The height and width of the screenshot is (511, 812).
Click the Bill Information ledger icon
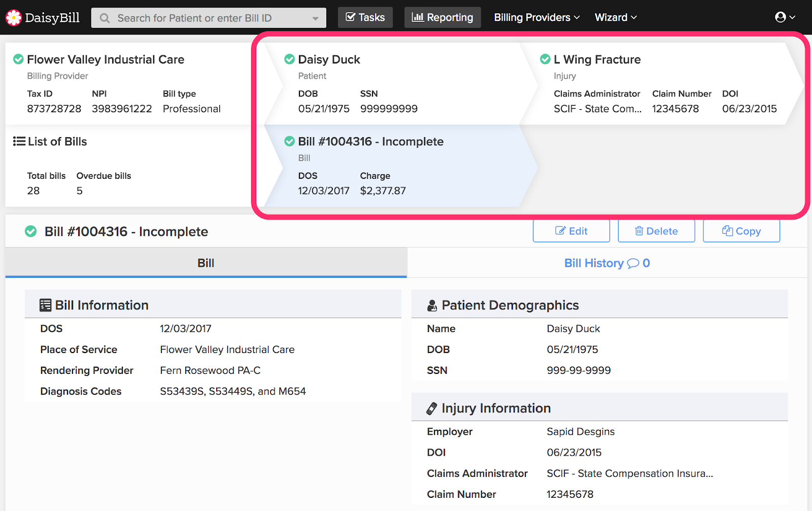point(46,305)
